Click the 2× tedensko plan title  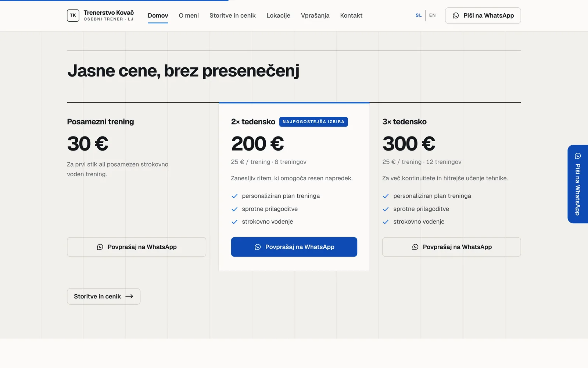(x=253, y=122)
